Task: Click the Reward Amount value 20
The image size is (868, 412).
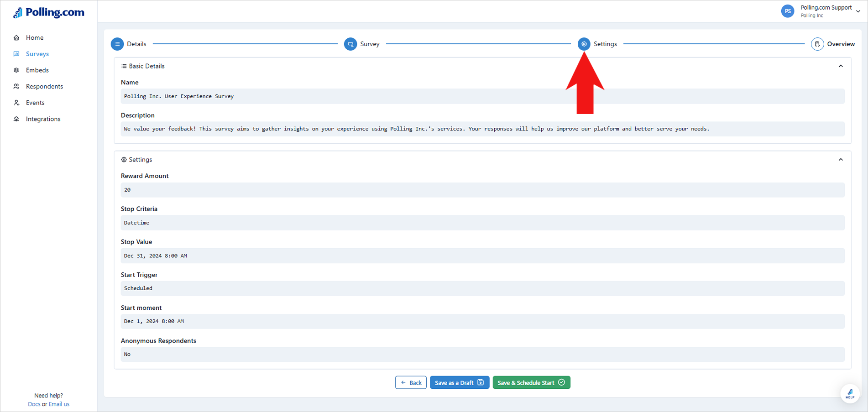Action: tap(483, 190)
